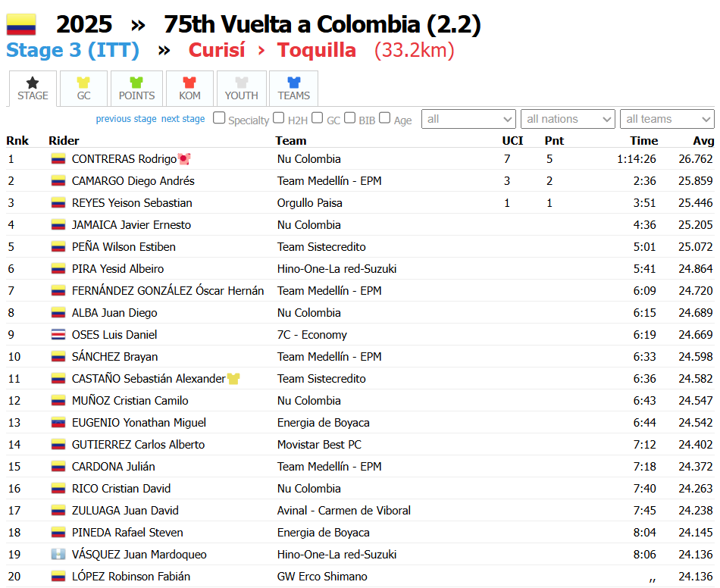Open the 75th Vuelta a Colombia race title
This screenshot has height=588, width=720.
[x=322, y=24]
